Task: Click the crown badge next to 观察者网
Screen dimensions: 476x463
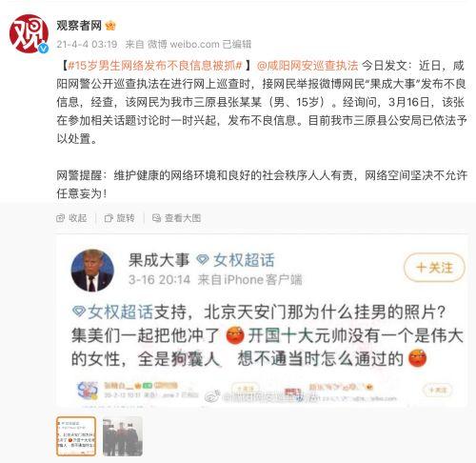Action: (x=110, y=26)
